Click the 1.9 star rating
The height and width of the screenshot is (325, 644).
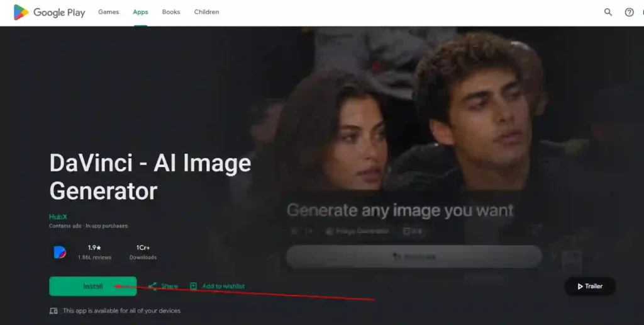[94, 248]
